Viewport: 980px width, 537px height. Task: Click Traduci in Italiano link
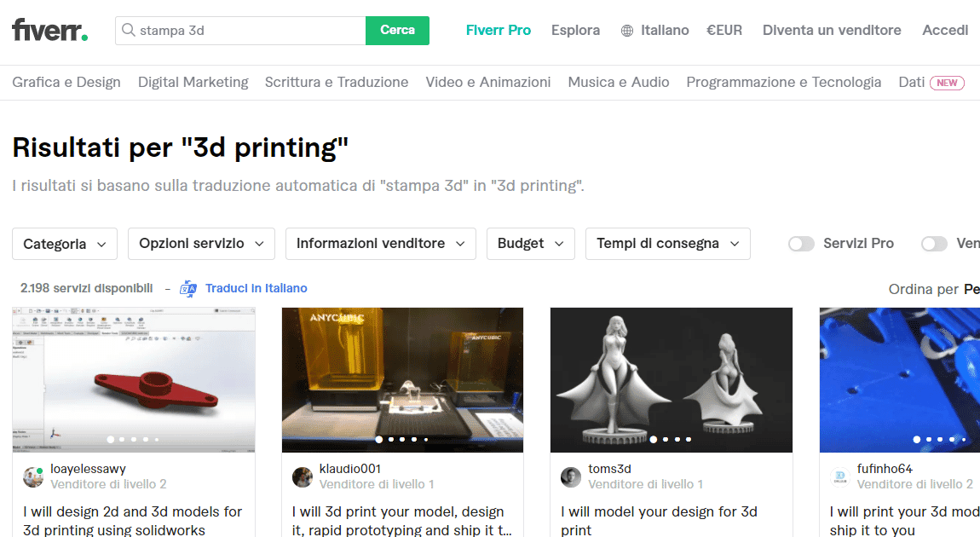257,288
